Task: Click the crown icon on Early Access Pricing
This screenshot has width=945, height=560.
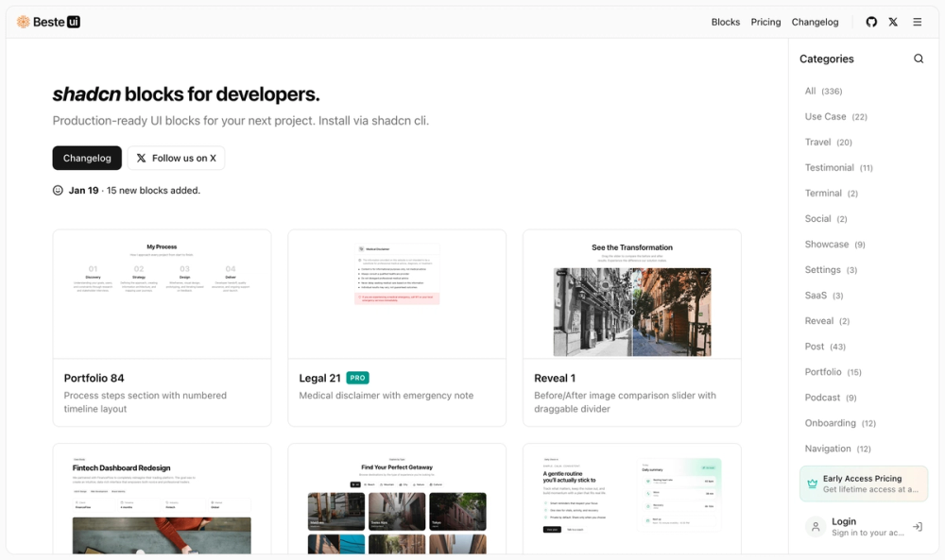Action: click(x=813, y=483)
